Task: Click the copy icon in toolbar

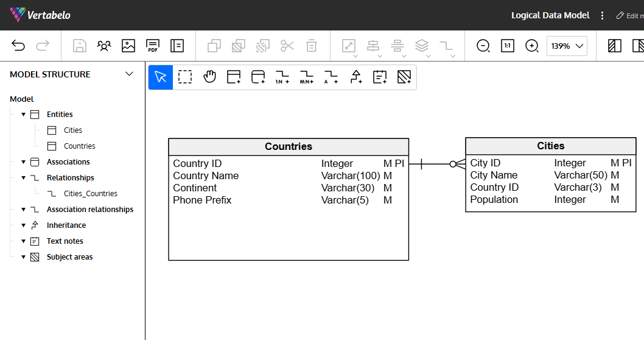Action: 214,46
